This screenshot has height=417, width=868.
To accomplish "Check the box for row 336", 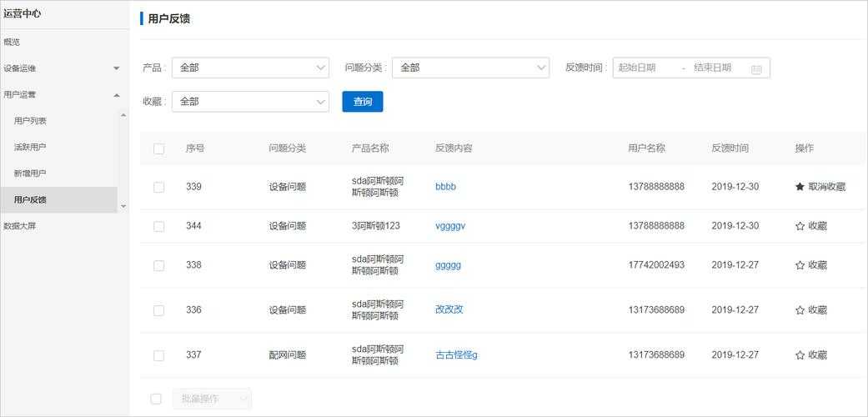I will (159, 310).
